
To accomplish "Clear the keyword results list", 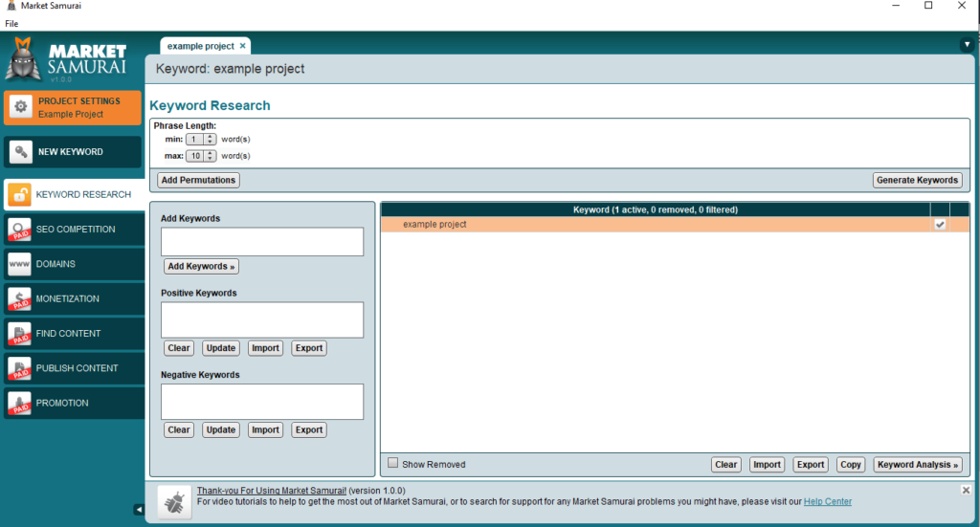I will [725, 465].
